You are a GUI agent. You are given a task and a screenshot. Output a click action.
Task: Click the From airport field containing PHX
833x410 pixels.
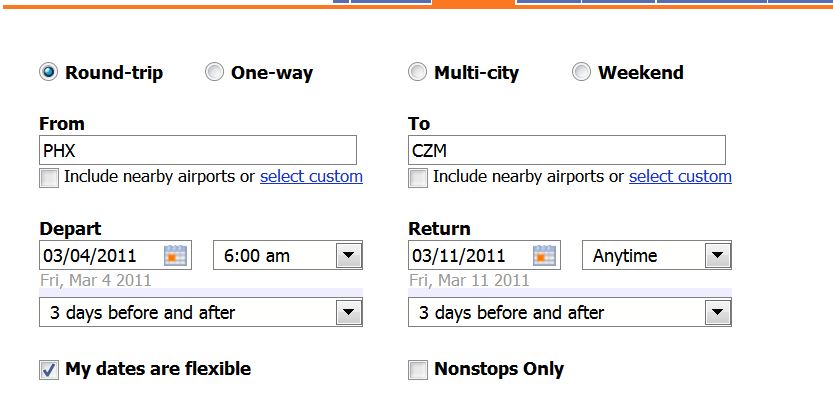[198, 151]
